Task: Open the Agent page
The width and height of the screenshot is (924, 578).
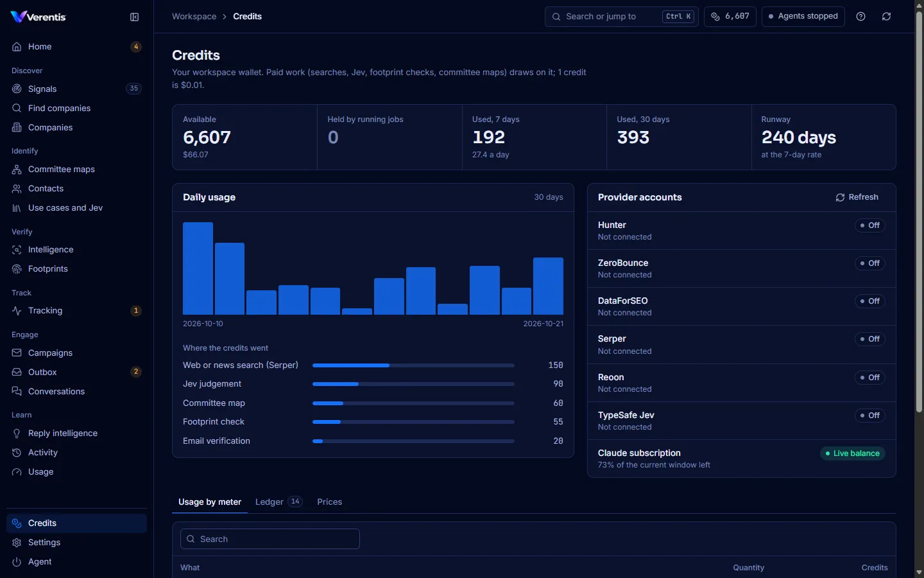Action: coord(76,561)
